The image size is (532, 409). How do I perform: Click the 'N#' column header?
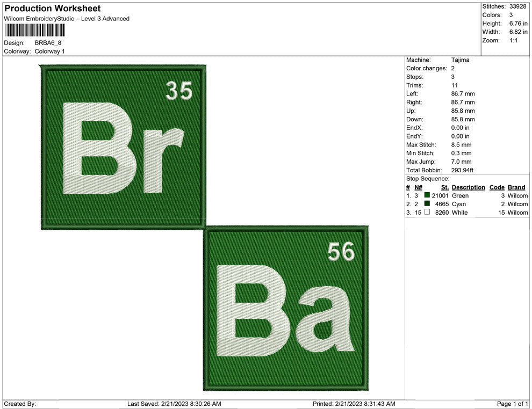point(418,187)
